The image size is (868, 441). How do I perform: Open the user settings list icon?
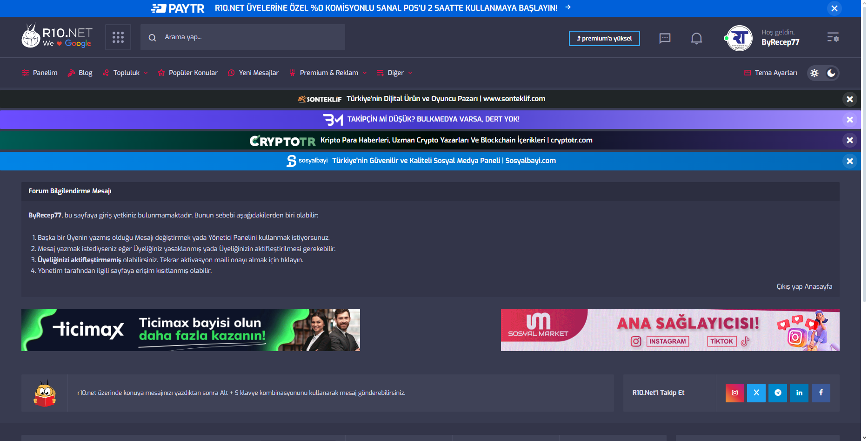[x=833, y=37]
